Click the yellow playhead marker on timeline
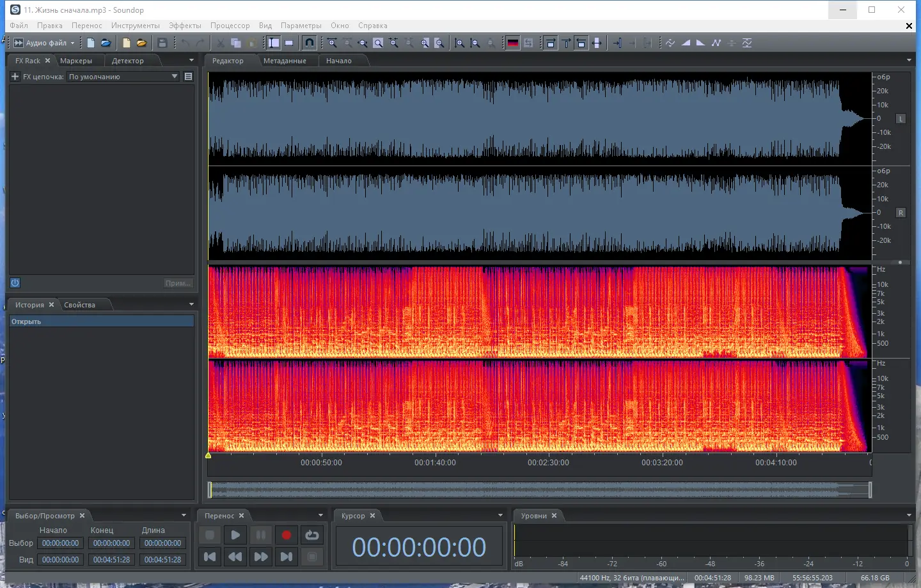921x588 pixels. pos(209,456)
